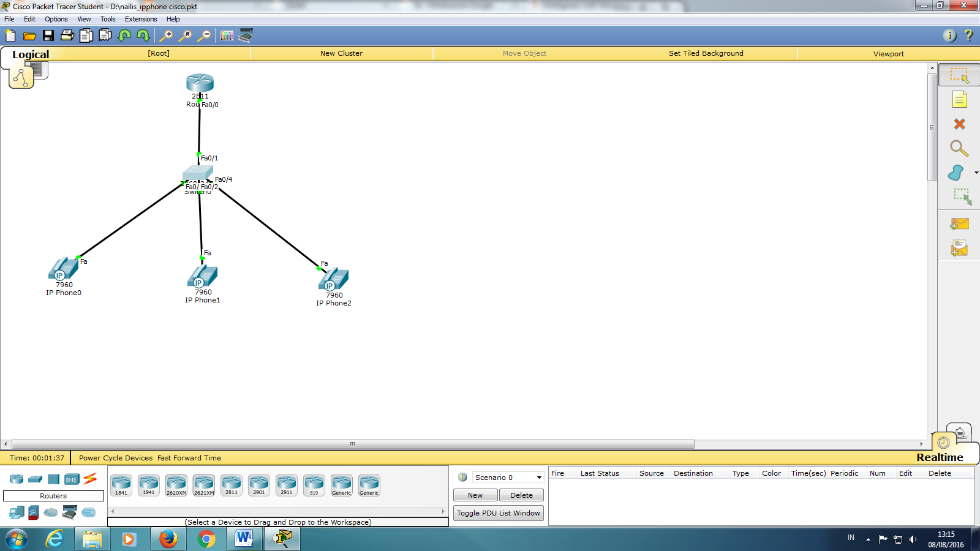The height and width of the screenshot is (551, 980).
Task: Pick the Place Note tool
Action: point(960,99)
